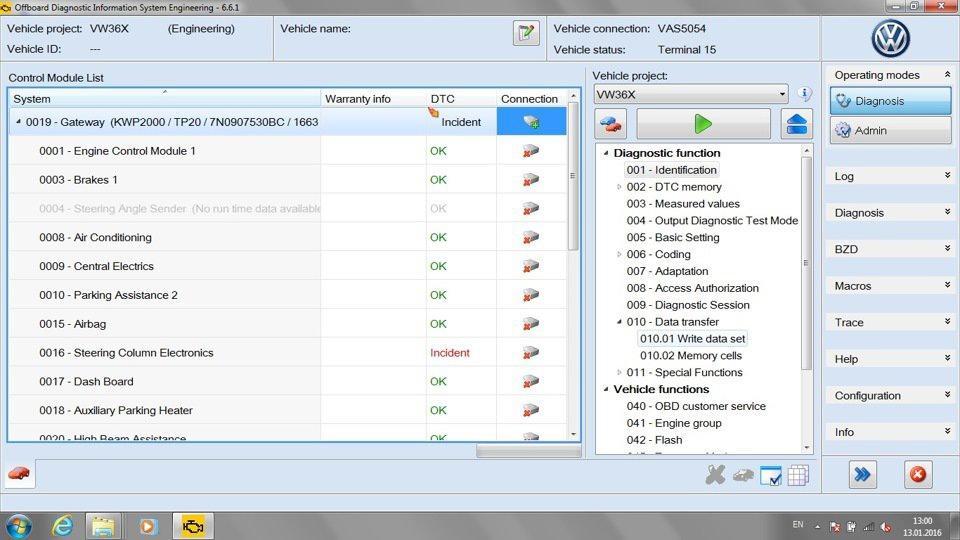Screen dimensions: 960x540
Task: Click the diagnostic function tree scrollbar
Action: (x=806, y=263)
